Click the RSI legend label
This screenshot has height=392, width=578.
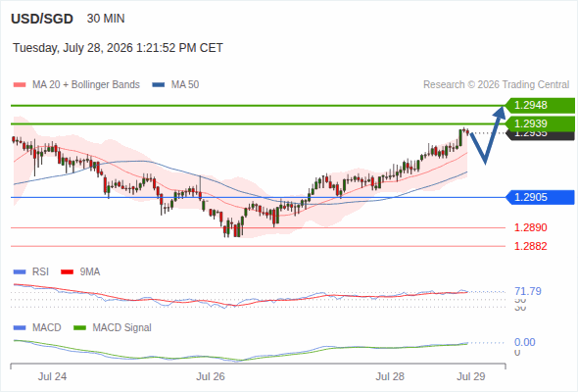tap(40, 272)
